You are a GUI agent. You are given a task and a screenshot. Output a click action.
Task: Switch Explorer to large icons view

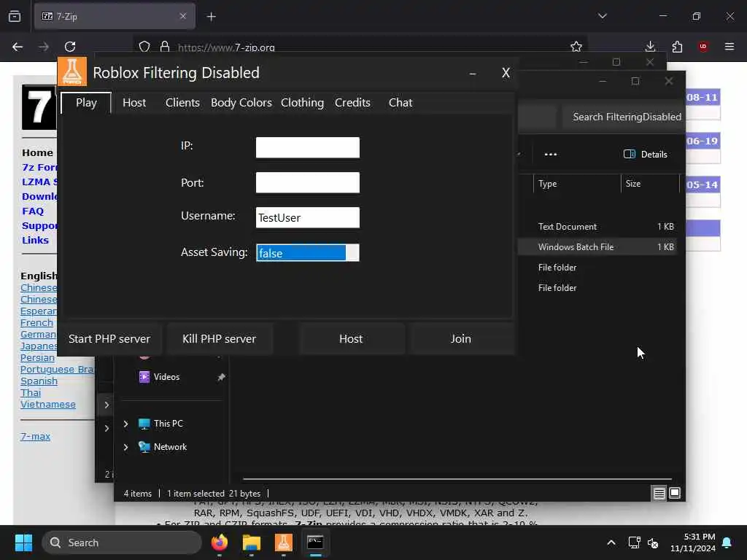tap(675, 494)
